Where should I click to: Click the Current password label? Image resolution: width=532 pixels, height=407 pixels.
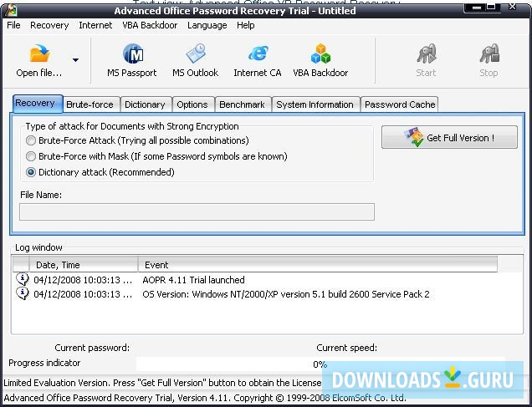click(92, 348)
